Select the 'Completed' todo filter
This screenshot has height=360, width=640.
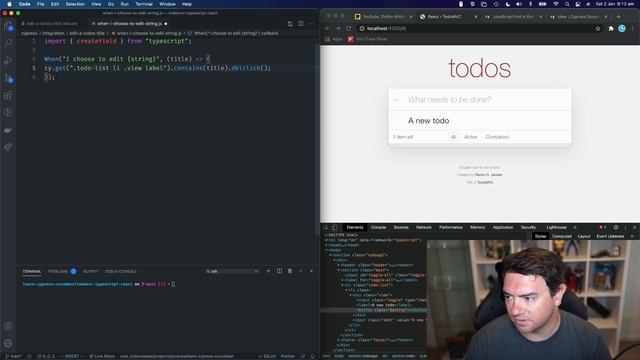coord(497,137)
